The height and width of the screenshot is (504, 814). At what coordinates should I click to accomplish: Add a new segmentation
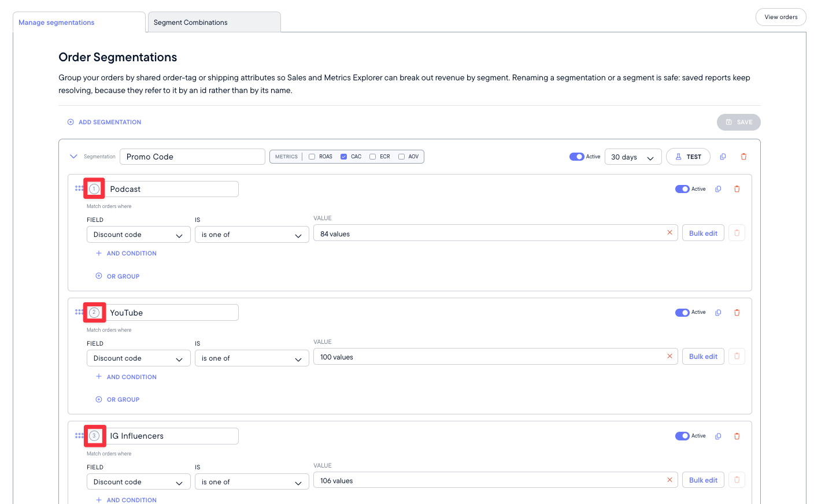pyautogui.click(x=104, y=122)
